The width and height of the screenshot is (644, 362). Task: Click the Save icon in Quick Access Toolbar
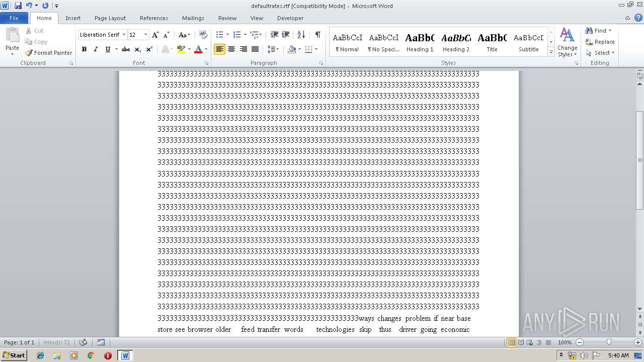click(x=18, y=6)
